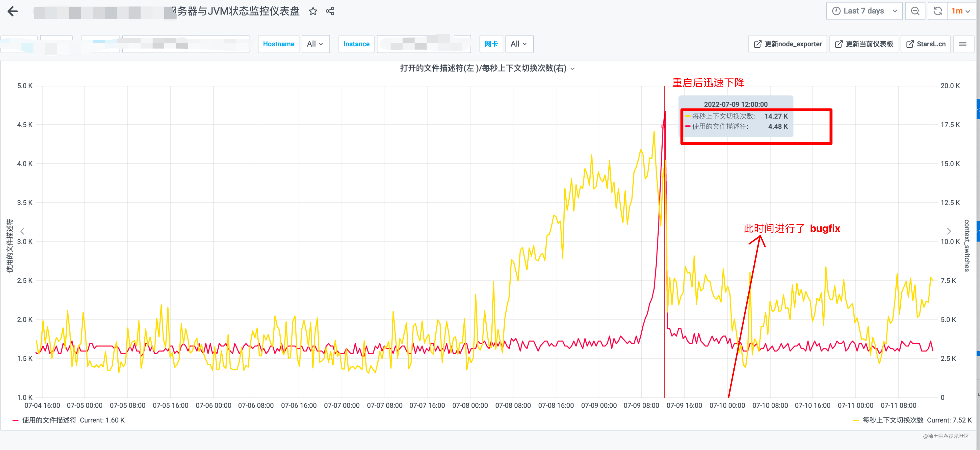Open the Instance value selector

tap(424, 44)
